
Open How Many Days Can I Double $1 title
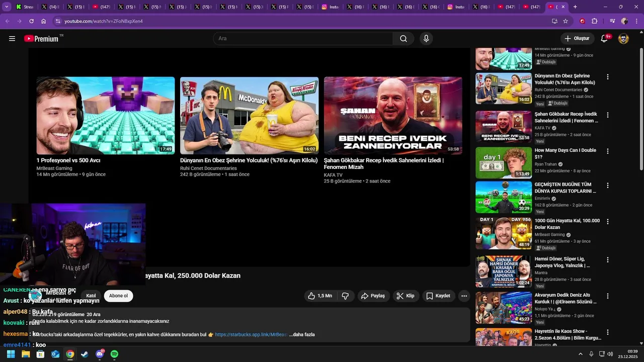(x=565, y=153)
